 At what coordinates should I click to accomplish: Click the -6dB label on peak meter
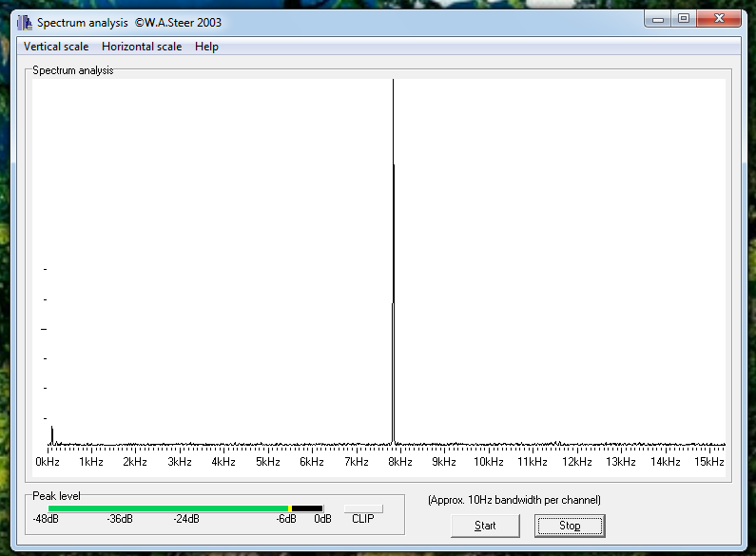coord(286,519)
